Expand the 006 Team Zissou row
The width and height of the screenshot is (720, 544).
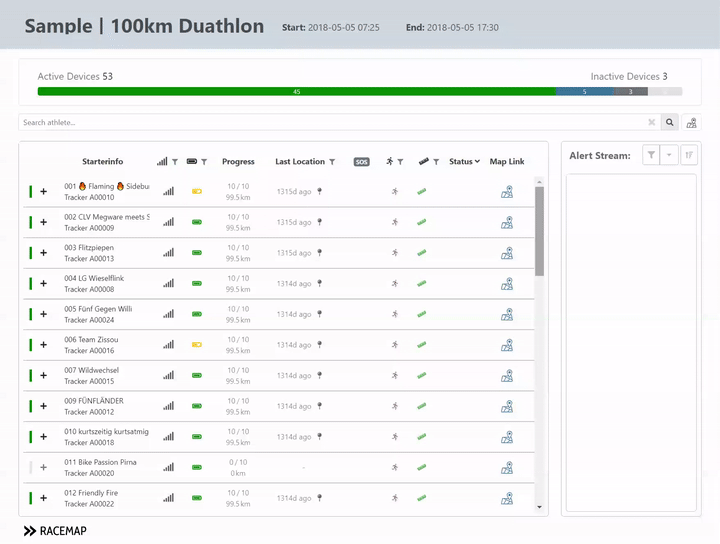pos(43,345)
